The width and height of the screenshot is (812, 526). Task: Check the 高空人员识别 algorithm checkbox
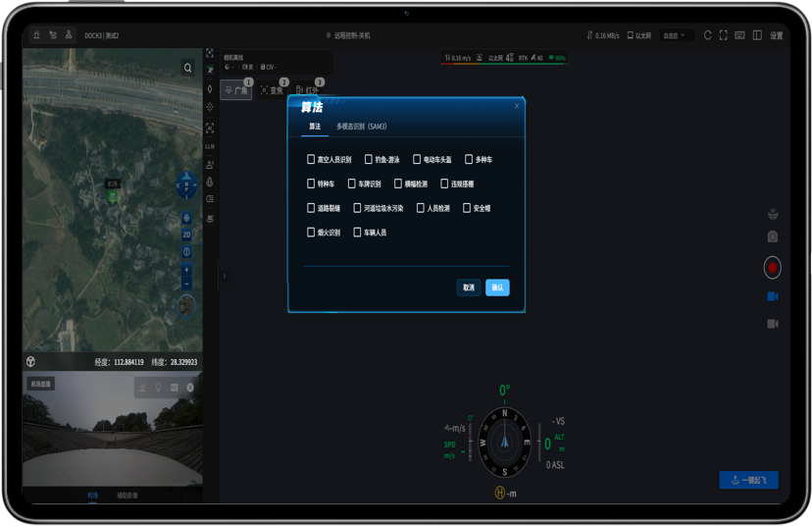pos(311,159)
